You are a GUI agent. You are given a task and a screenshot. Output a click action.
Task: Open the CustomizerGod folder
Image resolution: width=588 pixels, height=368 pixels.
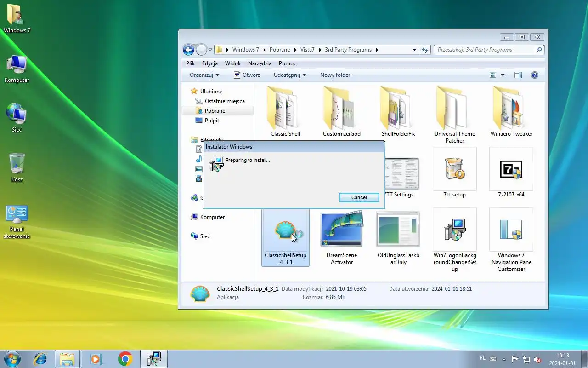(342, 111)
